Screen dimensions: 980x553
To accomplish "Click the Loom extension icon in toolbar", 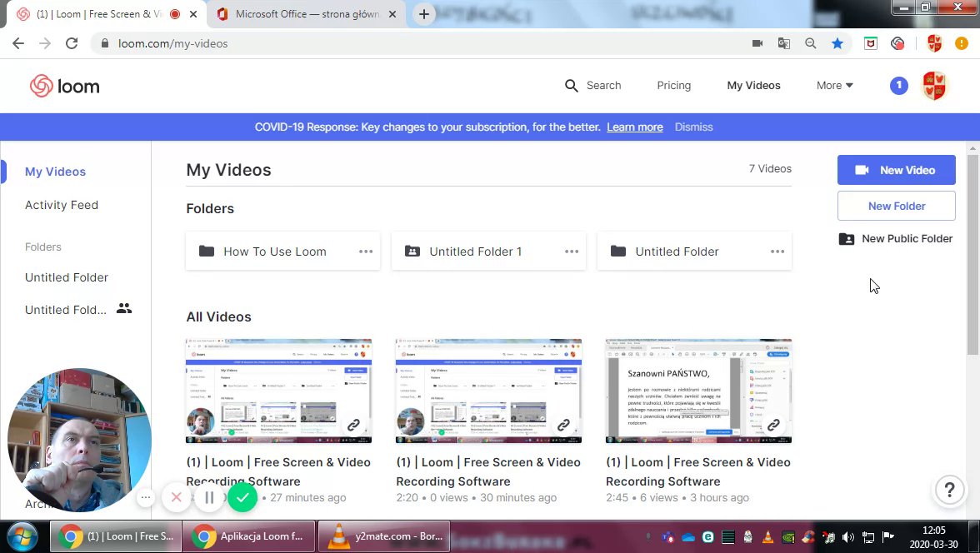I will coord(897,43).
